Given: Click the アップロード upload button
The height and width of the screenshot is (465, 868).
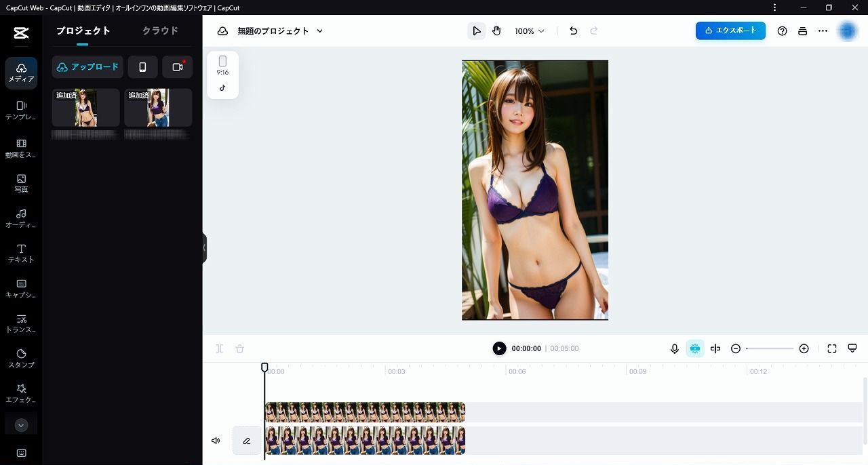Looking at the screenshot, I should [87, 67].
